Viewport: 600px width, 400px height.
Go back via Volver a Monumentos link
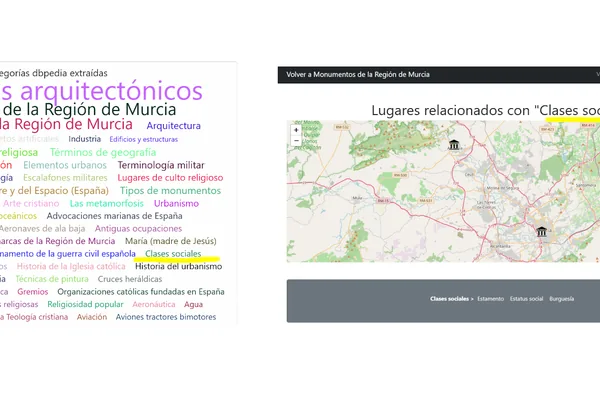point(358,75)
